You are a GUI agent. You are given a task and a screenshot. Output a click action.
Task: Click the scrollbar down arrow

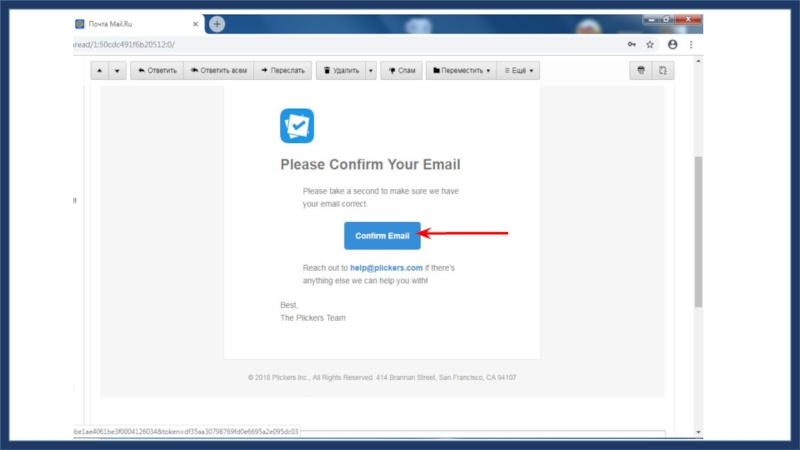point(698,432)
